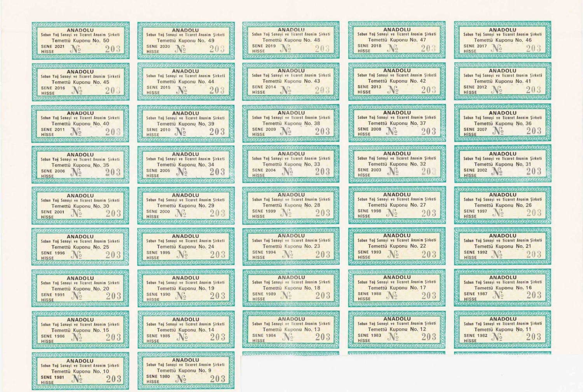Click the Temettü Kuponu No. 26 coupon
Screen dimensions: 583x392
point(502,205)
